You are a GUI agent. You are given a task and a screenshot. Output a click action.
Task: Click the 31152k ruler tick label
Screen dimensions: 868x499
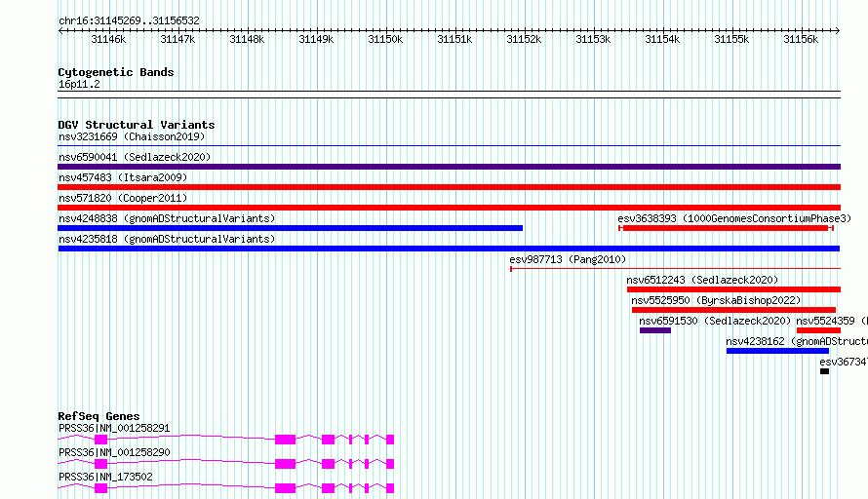click(x=524, y=39)
